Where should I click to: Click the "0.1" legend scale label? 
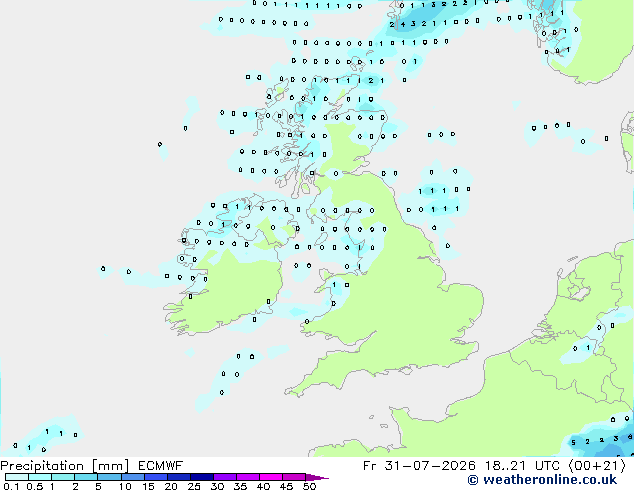coord(11,486)
